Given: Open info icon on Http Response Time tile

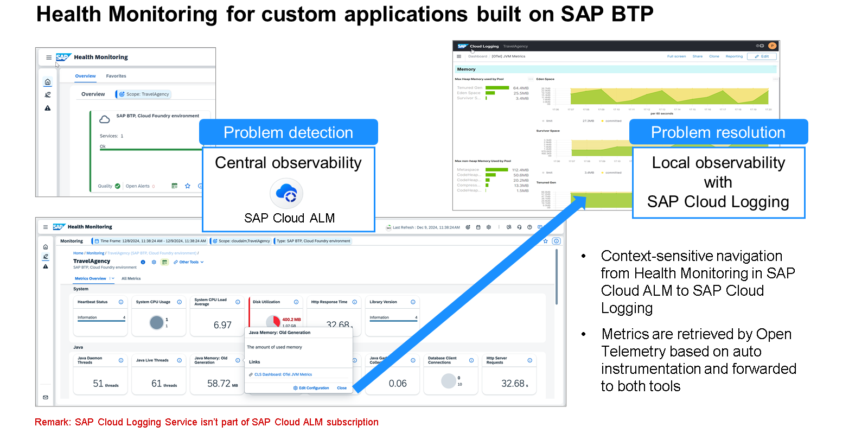Looking at the screenshot, I should click(x=355, y=302).
